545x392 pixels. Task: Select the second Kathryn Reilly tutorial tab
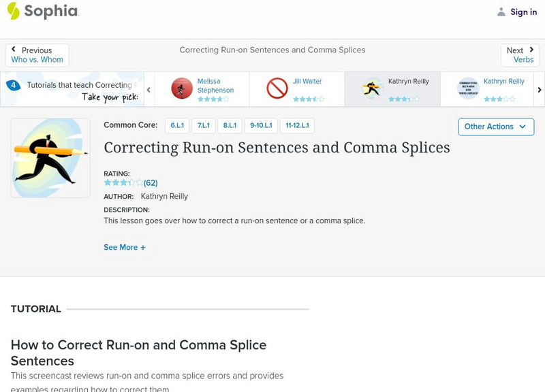coord(488,88)
